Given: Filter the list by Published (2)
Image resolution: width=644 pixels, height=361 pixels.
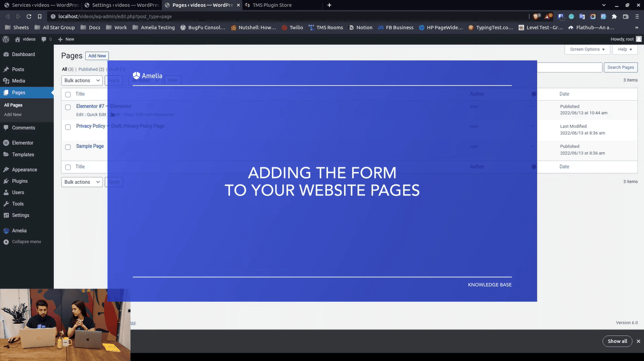Looking at the screenshot, I should pyautogui.click(x=91, y=69).
